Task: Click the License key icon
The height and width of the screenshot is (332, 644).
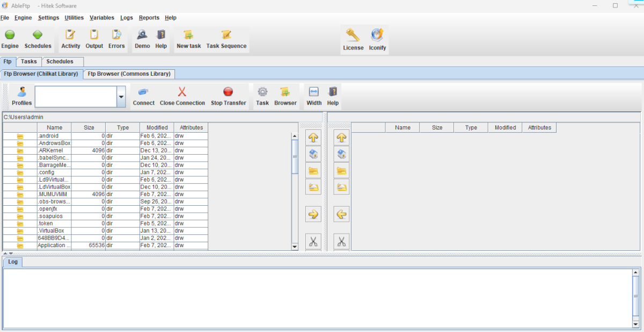Action: point(353,36)
